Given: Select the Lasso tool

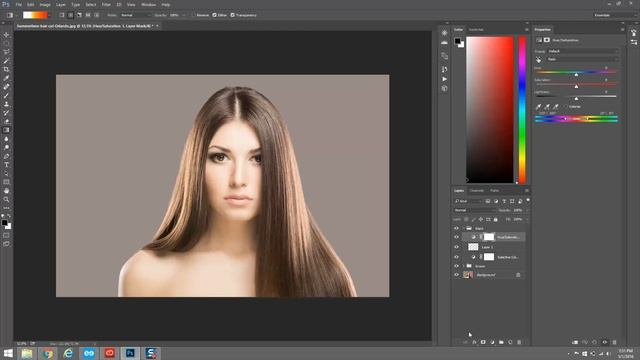Looking at the screenshot, I should pyautogui.click(x=6, y=52).
